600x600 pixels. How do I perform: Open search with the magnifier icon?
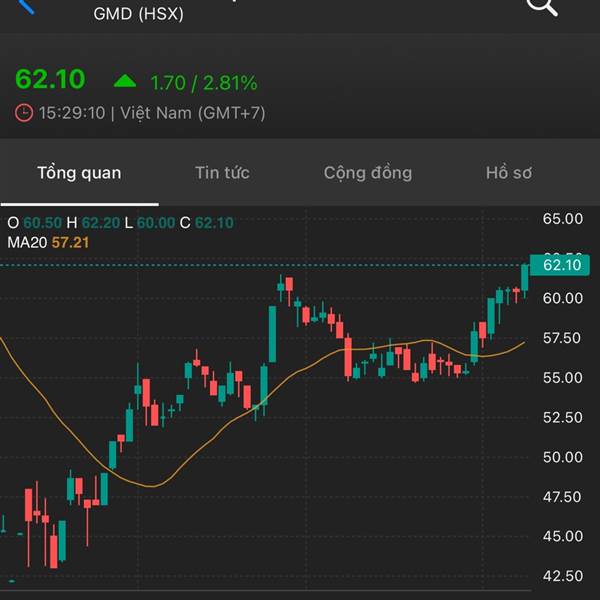click(x=542, y=7)
